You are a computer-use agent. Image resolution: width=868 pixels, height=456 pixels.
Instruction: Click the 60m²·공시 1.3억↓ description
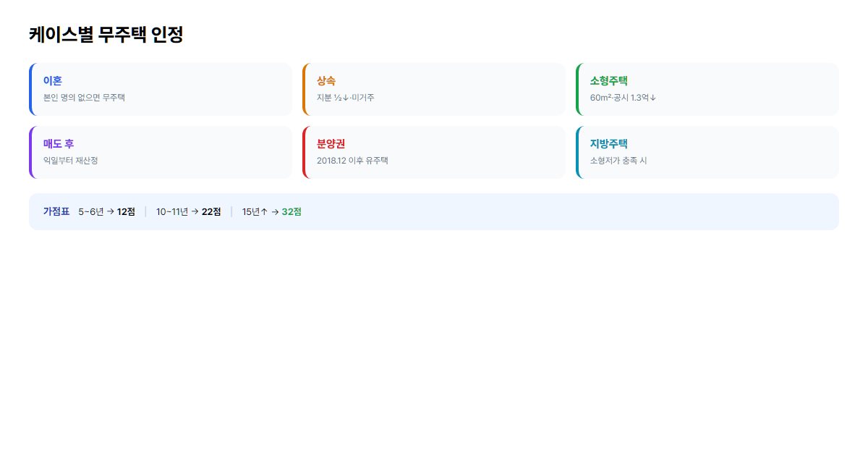[624, 97]
